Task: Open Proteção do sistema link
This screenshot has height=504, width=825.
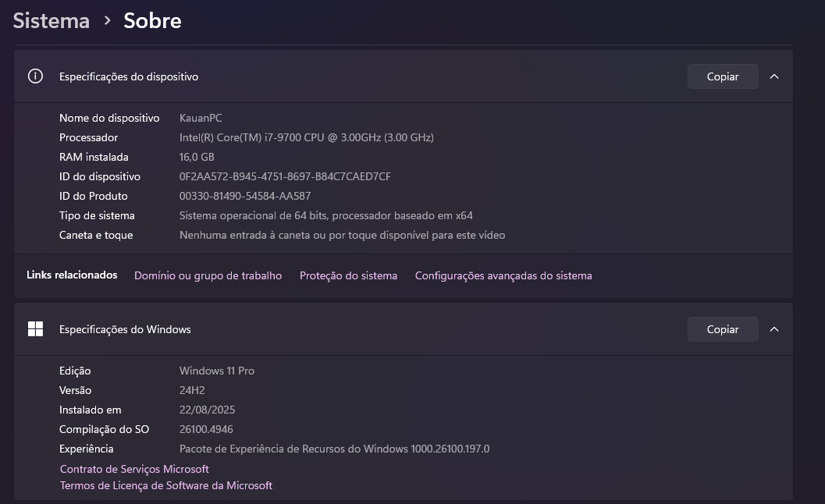Action: click(x=348, y=275)
